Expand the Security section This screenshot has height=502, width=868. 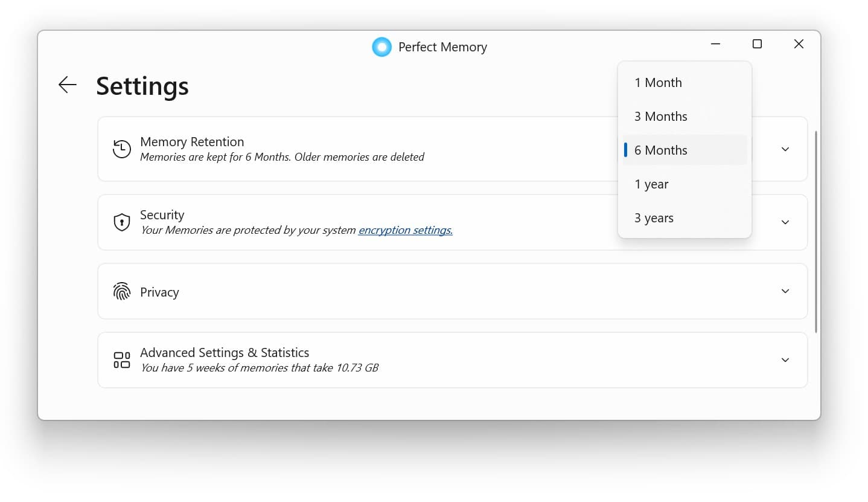(x=785, y=222)
